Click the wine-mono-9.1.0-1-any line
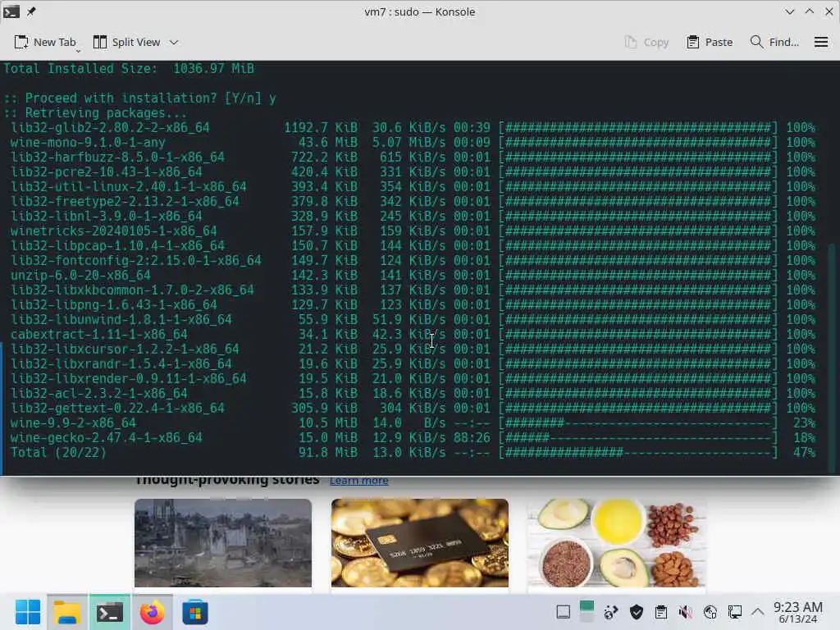Image resolution: width=840 pixels, height=630 pixels. [x=413, y=143]
